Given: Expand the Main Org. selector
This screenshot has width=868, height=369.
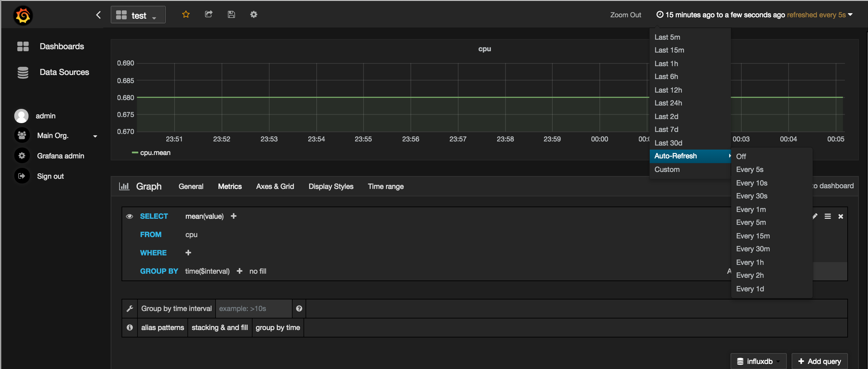Looking at the screenshot, I should coord(95,135).
